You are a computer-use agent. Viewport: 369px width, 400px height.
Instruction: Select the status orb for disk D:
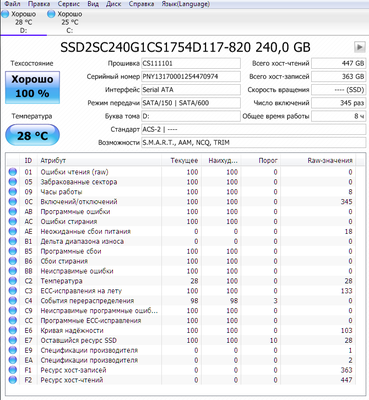[x=5, y=14]
